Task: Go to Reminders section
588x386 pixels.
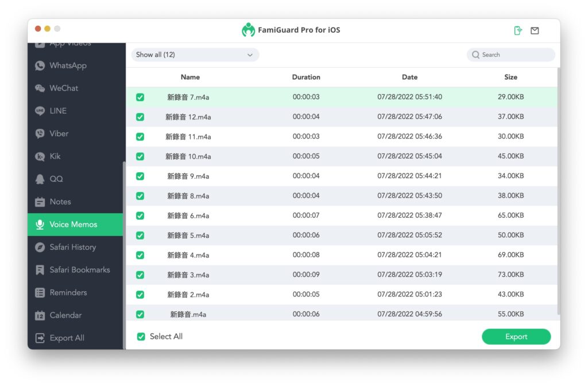Action: coord(75,292)
